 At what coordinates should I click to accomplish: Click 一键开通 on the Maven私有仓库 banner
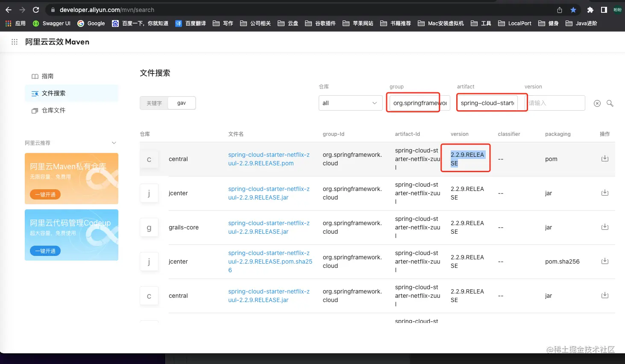pos(45,194)
